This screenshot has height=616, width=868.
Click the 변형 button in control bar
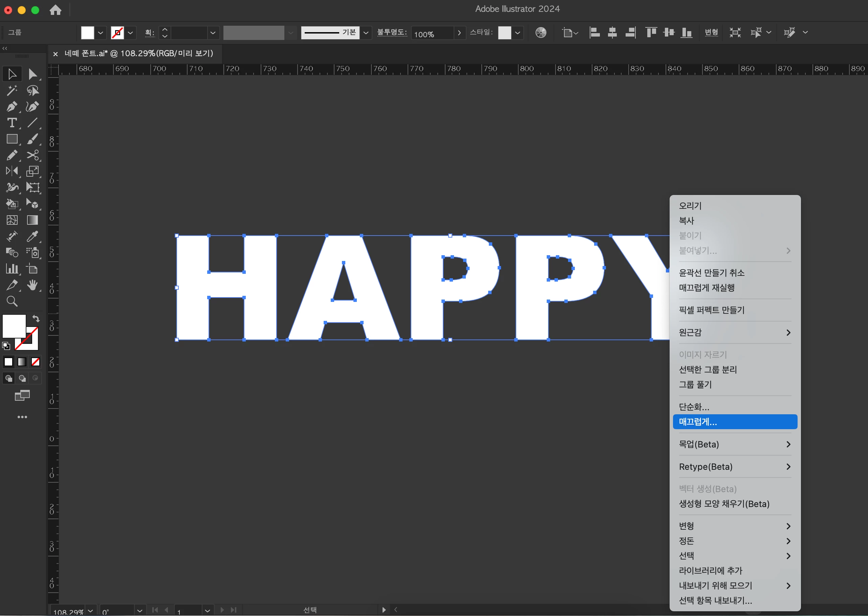click(711, 32)
